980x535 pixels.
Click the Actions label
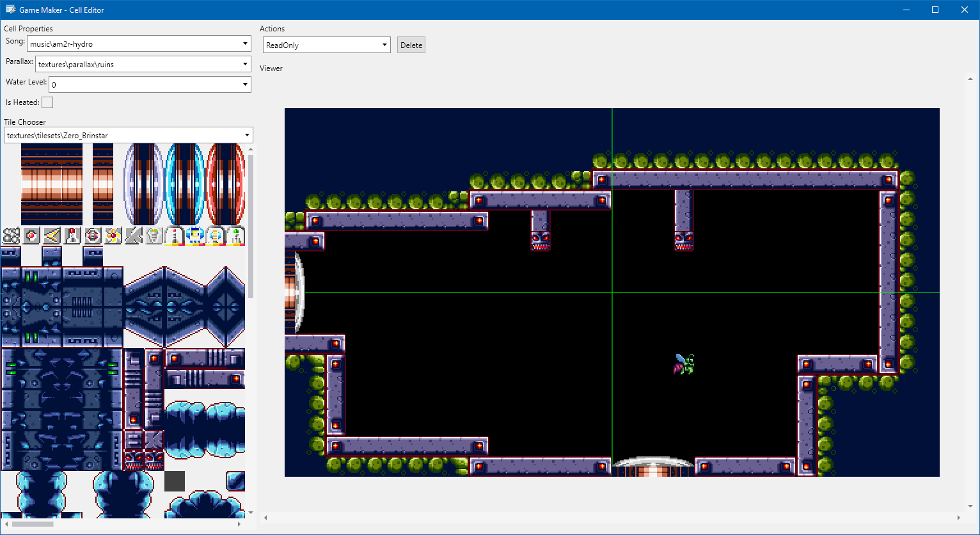(x=273, y=29)
